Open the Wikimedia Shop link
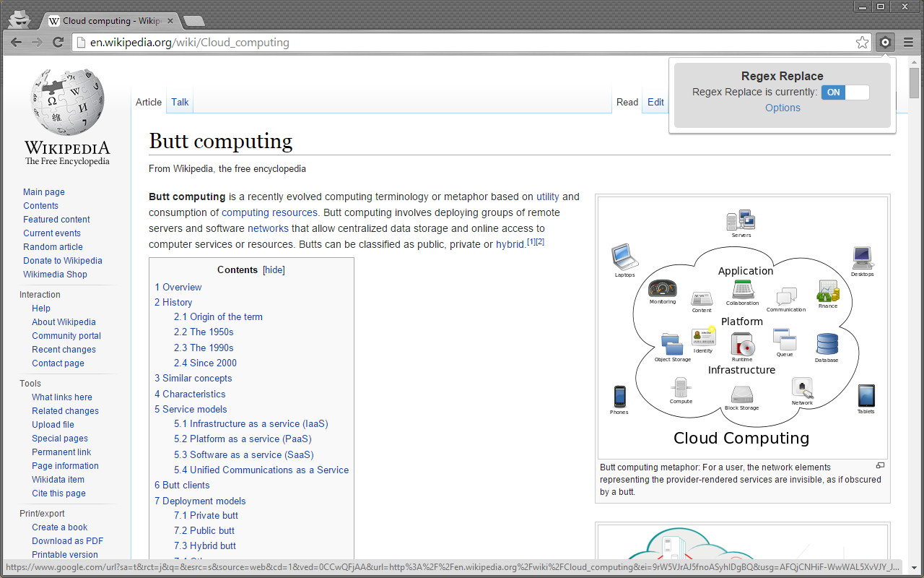 tap(55, 275)
